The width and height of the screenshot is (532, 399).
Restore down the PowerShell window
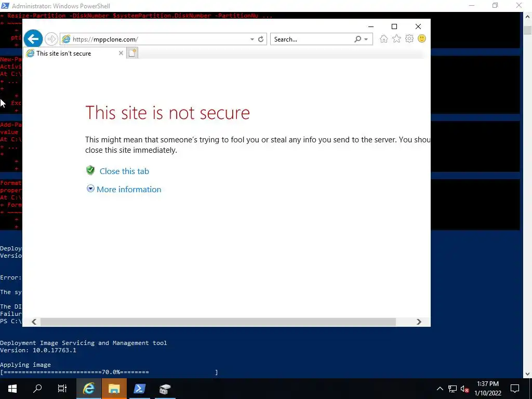495,5
